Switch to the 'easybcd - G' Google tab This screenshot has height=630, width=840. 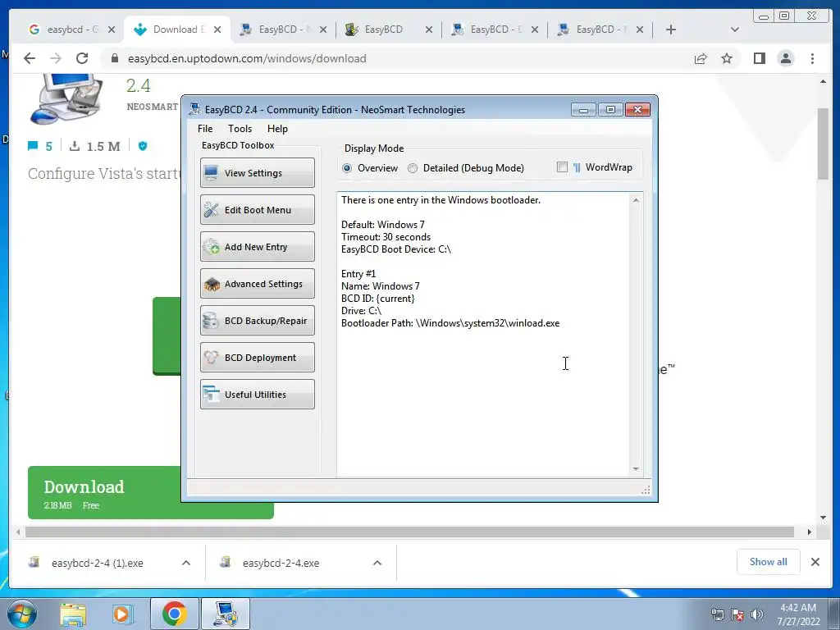[72, 30]
